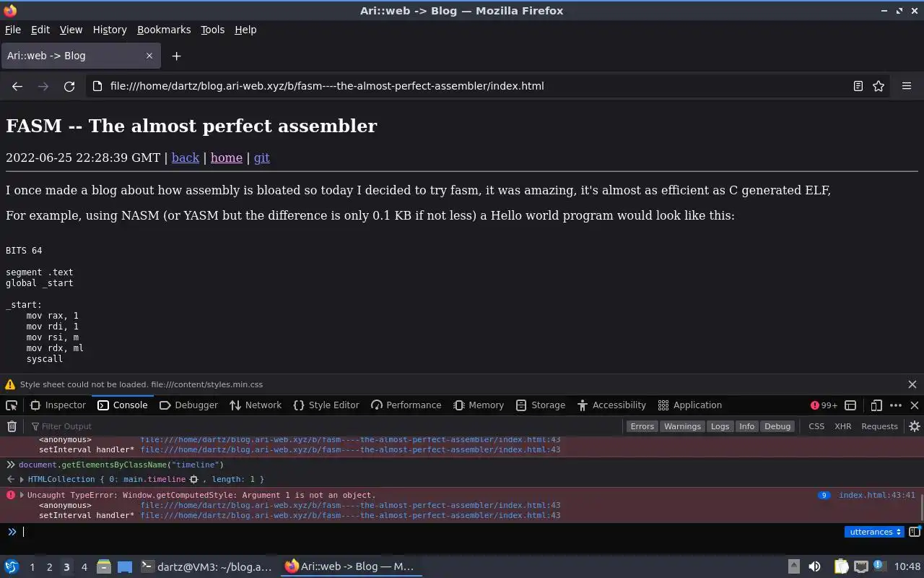Open the file manager icon in taskbar
924x578 pixels.
(104, 566)
